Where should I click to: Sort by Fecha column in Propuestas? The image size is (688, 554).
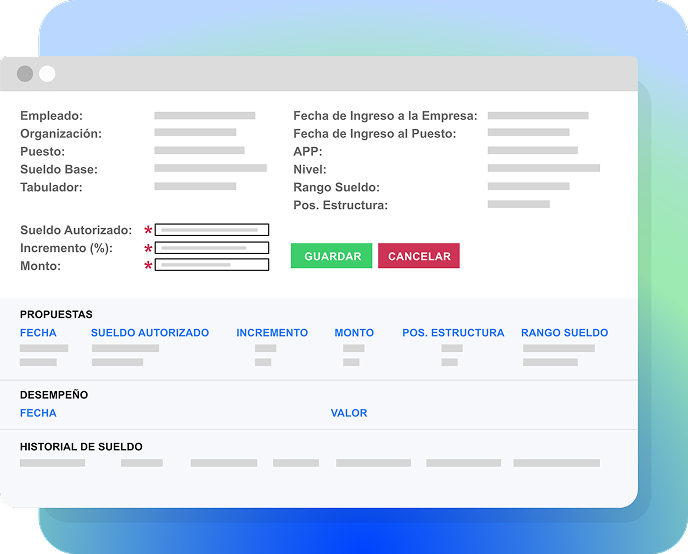[x=38, y=333]
